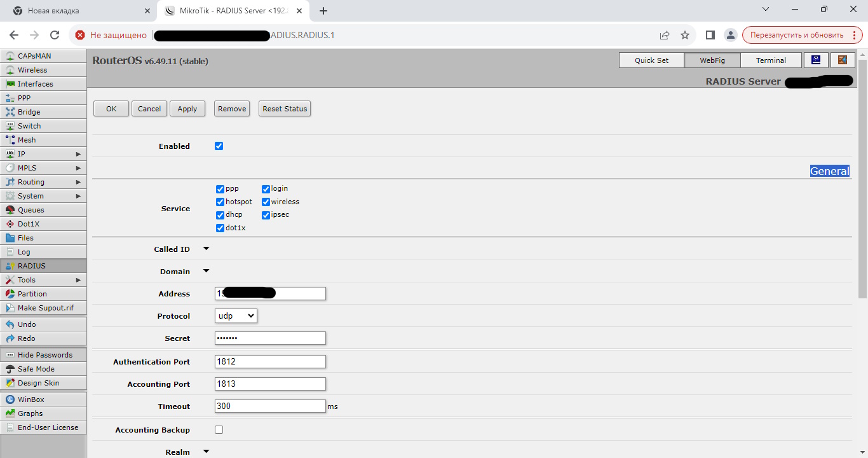Click into the Authentication Port field
Image resolution: width=868 pixels, height=458 pixels.
tap(270, 362)
